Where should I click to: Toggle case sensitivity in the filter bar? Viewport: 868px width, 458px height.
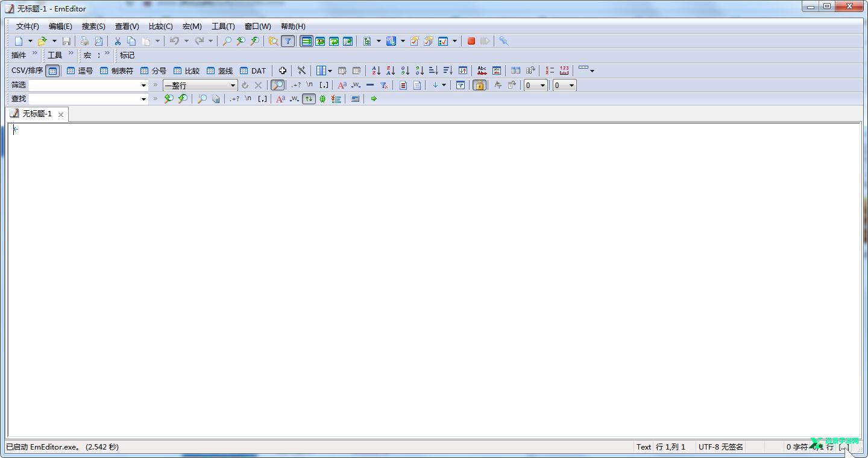coord(342,85)
